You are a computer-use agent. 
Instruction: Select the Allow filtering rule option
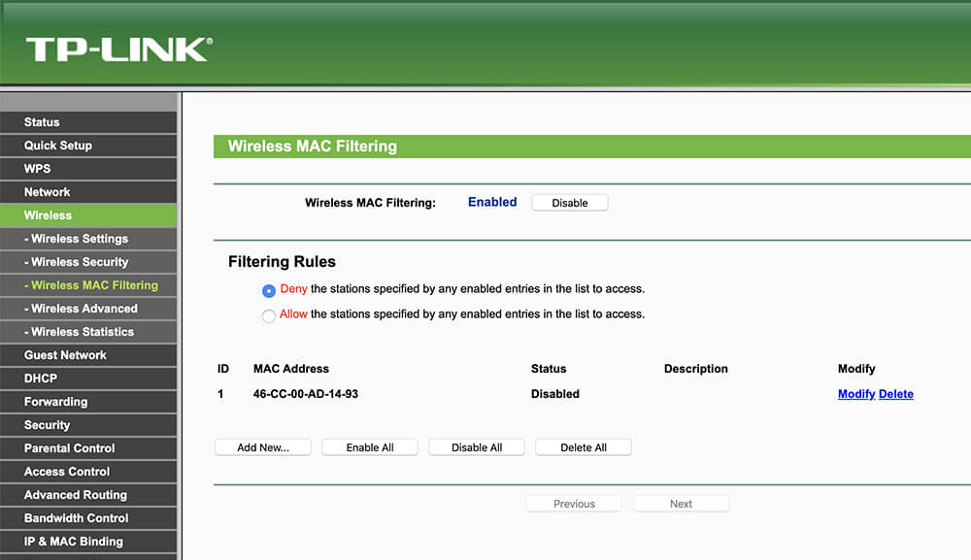[268, 314]
